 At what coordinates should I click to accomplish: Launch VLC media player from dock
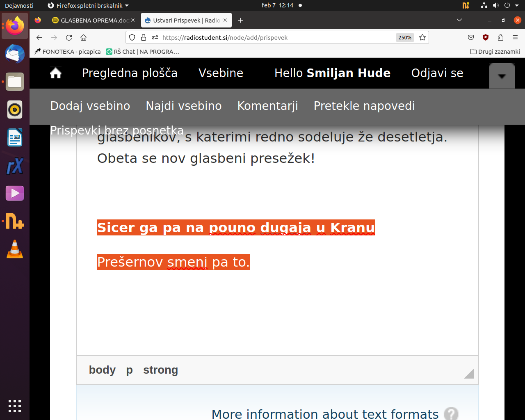pos(15,249)
